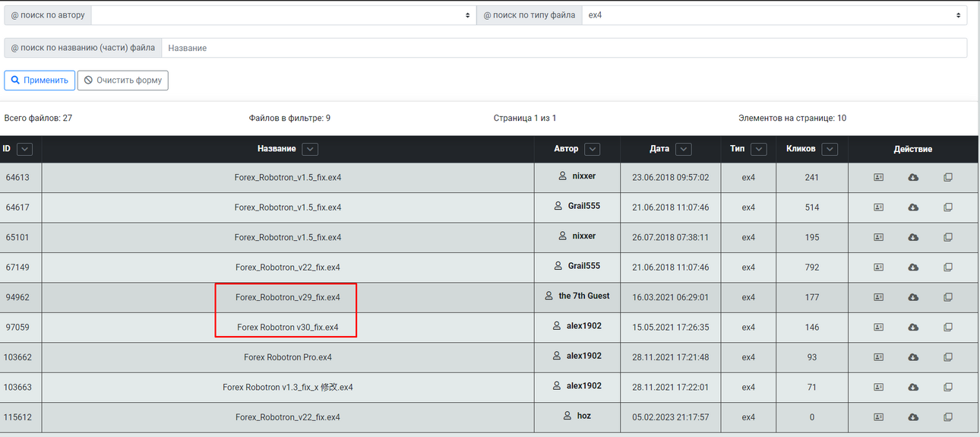Copy link icon for file ID 94962
Viewport: 980px width, 437px height.
[947, 297]
